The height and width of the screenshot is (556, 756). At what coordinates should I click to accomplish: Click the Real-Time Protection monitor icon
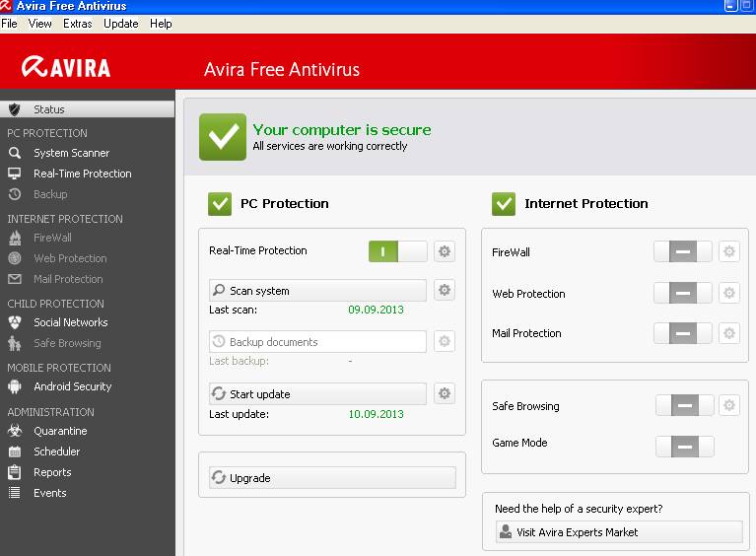click(x=15, y=174)
